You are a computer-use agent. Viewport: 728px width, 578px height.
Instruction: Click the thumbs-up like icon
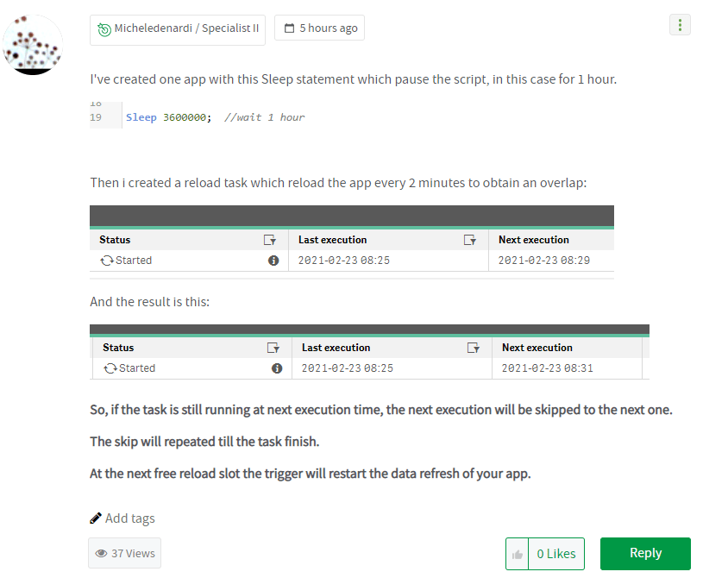click(518, 554)
